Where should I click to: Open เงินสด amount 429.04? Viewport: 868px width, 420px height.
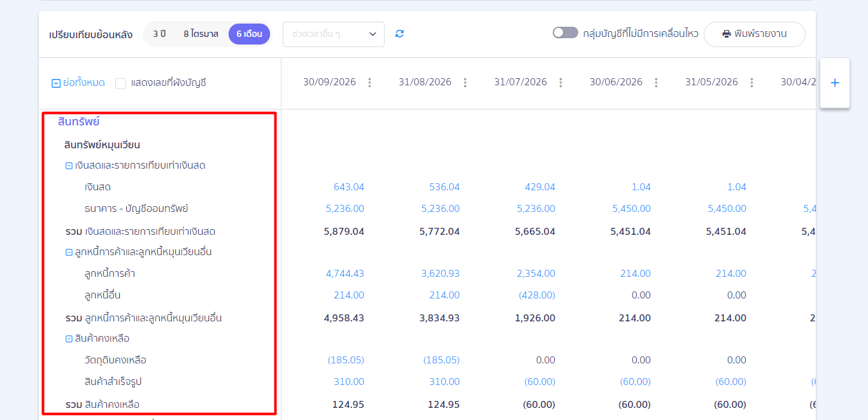[x=540, y=187]
